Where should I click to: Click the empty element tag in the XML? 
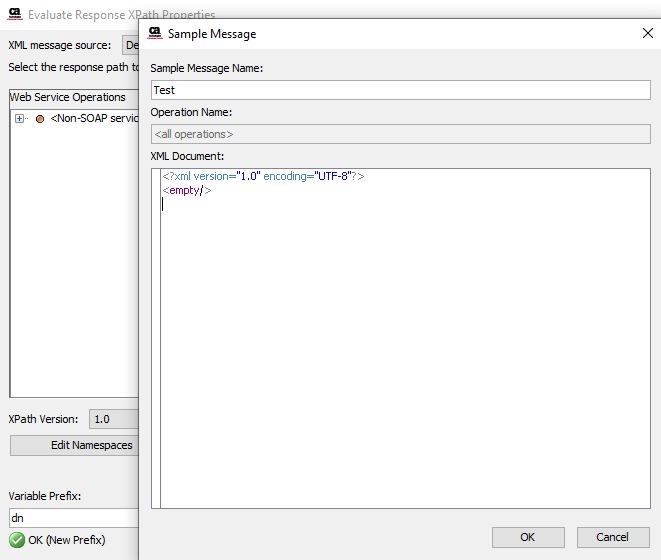click(x=187, y=190)
